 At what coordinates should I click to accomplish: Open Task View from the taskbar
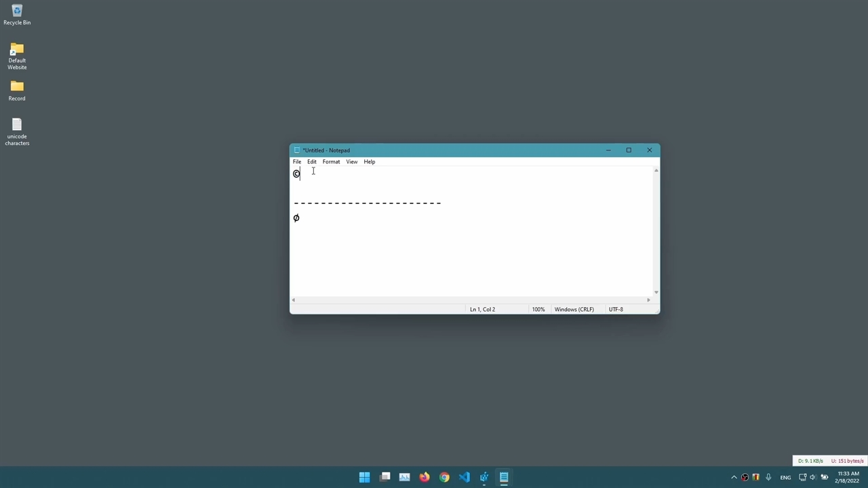click(x=385, y=477)
